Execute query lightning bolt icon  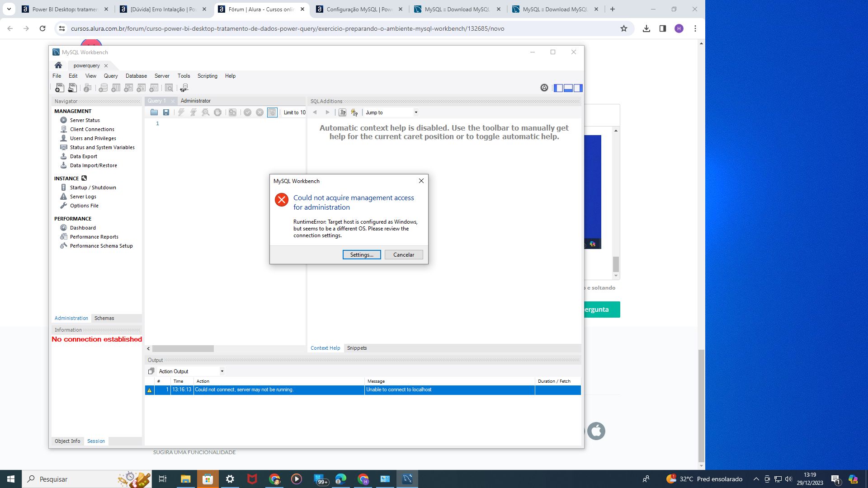pos(181,113)
